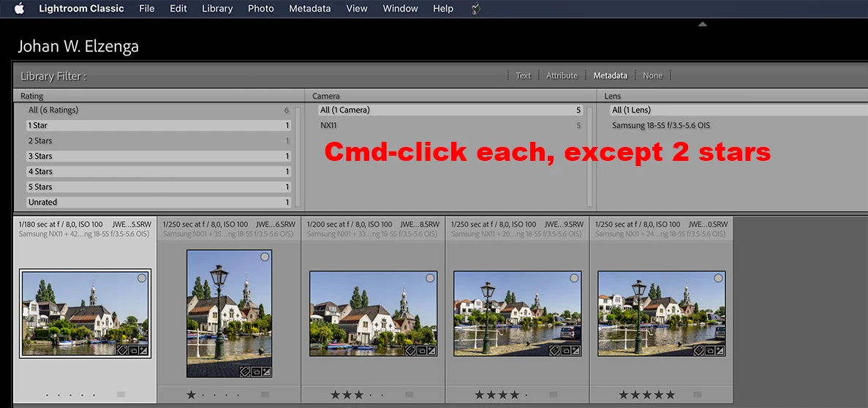The width and height of the screenshot is (868, 408).
Task: Click the color label box under JWE...8.SRW
Action: pos(409,395)
